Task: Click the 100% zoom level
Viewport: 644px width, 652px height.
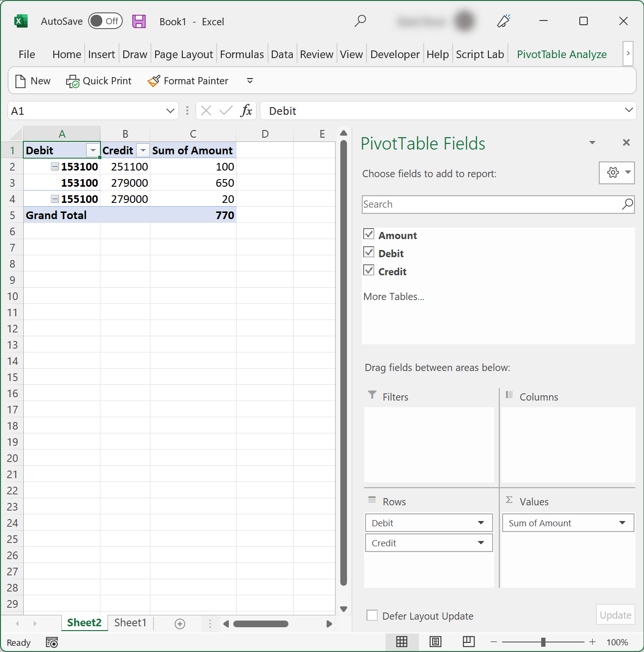Action: (617, 642)
